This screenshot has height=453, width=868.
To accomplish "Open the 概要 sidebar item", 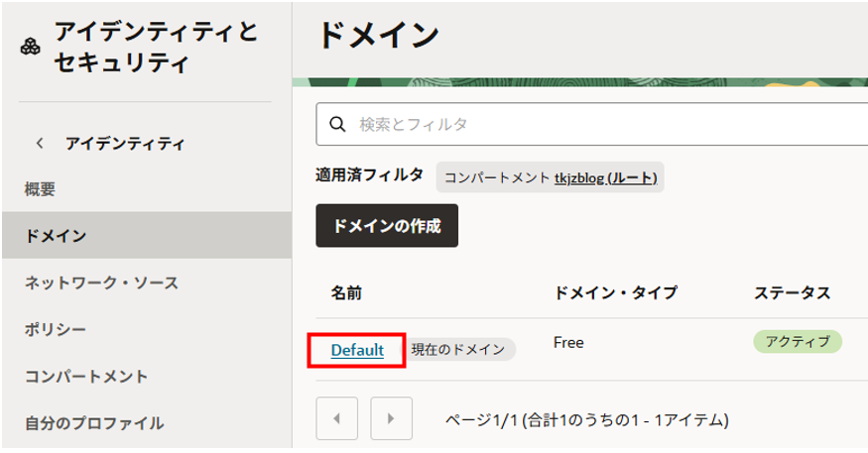I will pos(41,188).
